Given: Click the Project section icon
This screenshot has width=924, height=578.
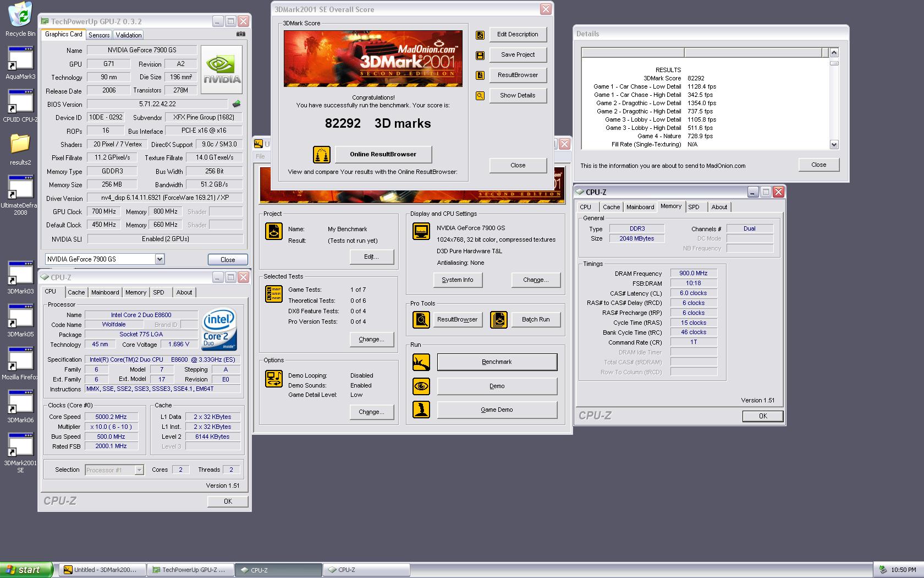Looking at the screenshot, I should pyautogui.click(x=273, y=231).
